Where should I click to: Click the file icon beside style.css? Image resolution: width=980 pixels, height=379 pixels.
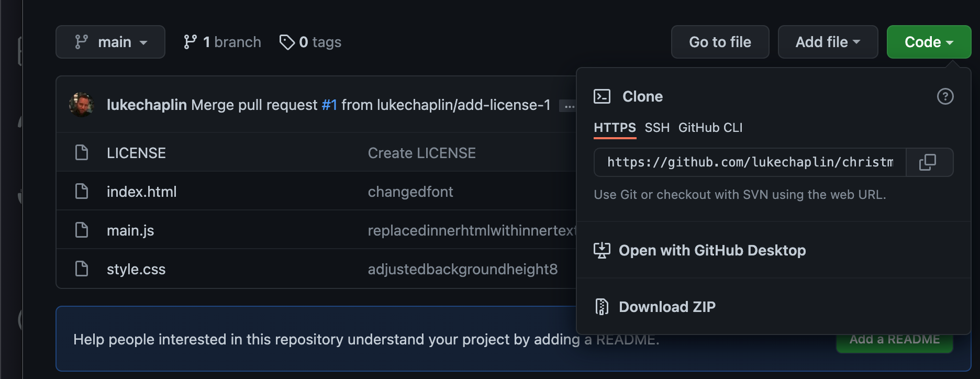[x=82, y=269]
